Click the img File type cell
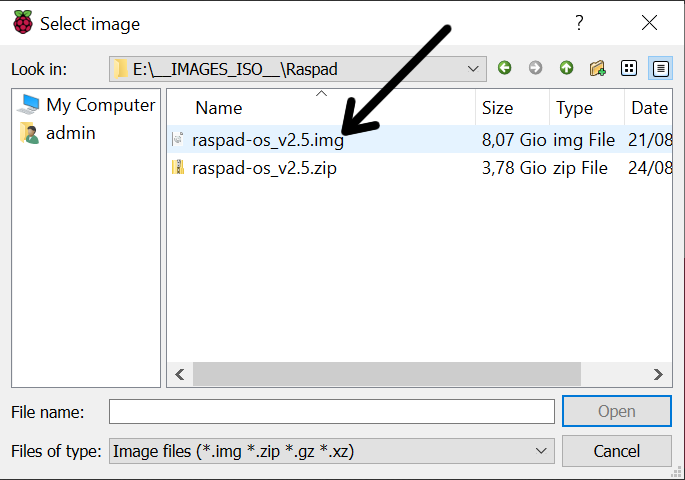Image resolution: width=685 pixels, height=480 pixels. tap(584, 140)
